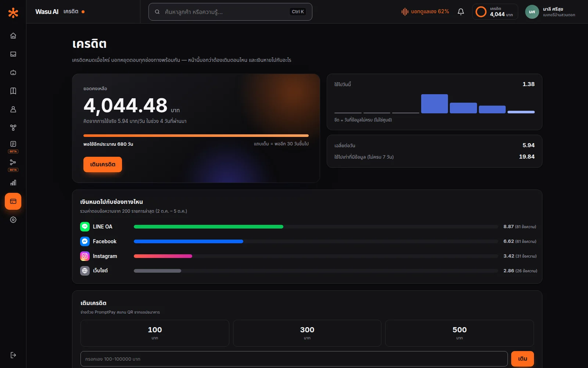Click the custom amount input field
Viewport: 588px width, 368px height.
pos(294,359)
